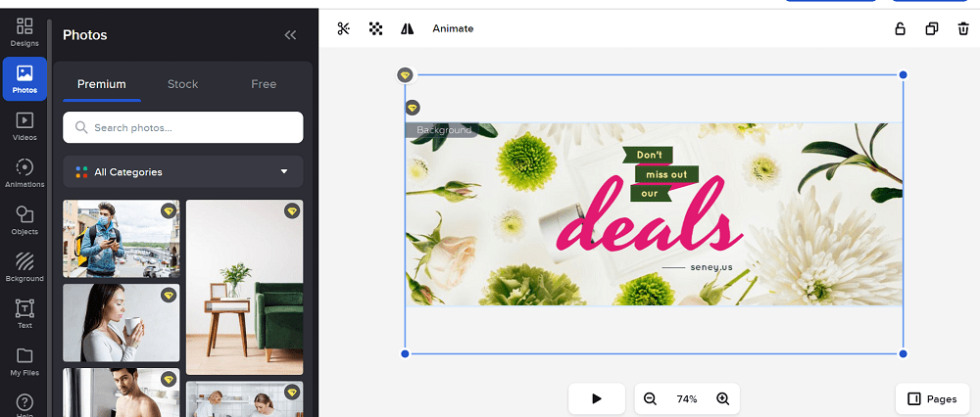Zoom out the canvas
This screenshot has width=980, height=417.
[x=650, y=399]
